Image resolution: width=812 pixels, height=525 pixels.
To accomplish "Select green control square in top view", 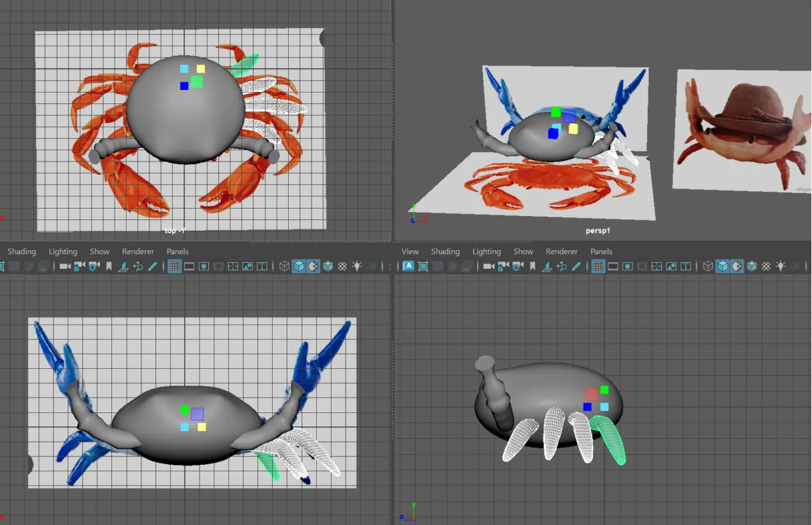I will tap(196, 82).
